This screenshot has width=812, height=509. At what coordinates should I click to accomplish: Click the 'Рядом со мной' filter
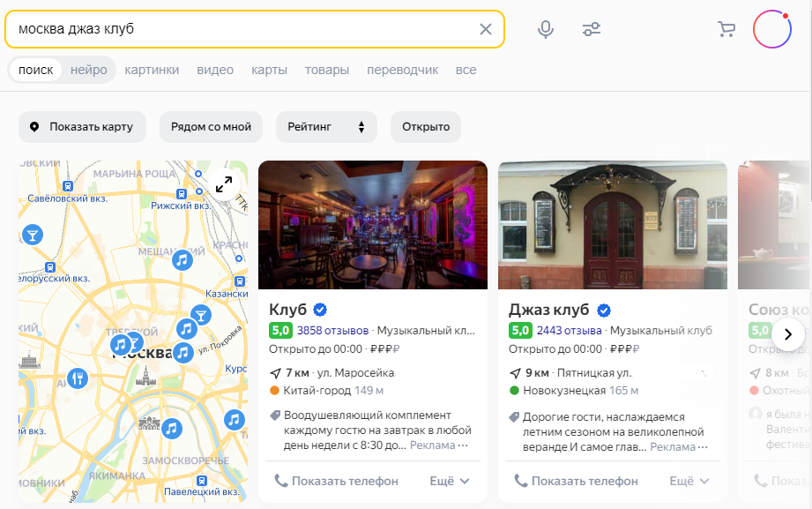[x=211, y=127]
